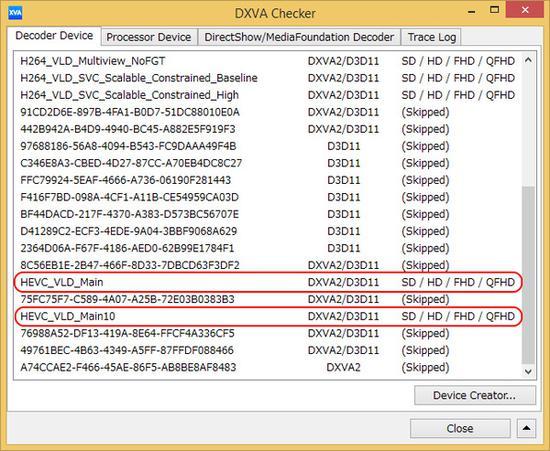Select the 76988A52-DF13-419A-8E64-FFCF4A336CF5 entry

[x=268, y=334]
